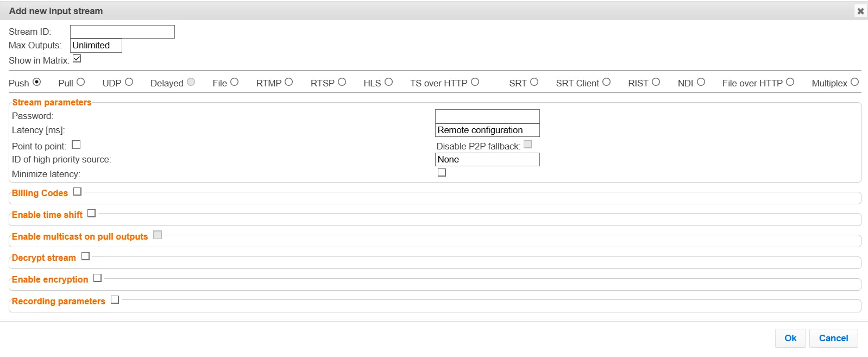Select the NDI radio button
Screen dimensions: 868x357
[701, 82]
